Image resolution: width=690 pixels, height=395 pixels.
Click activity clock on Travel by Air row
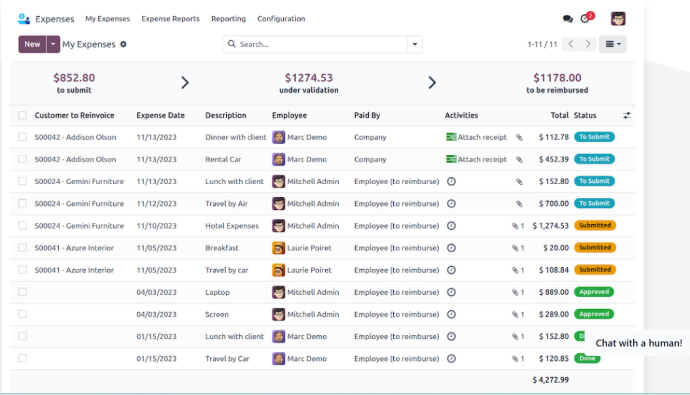coord(451,204)
